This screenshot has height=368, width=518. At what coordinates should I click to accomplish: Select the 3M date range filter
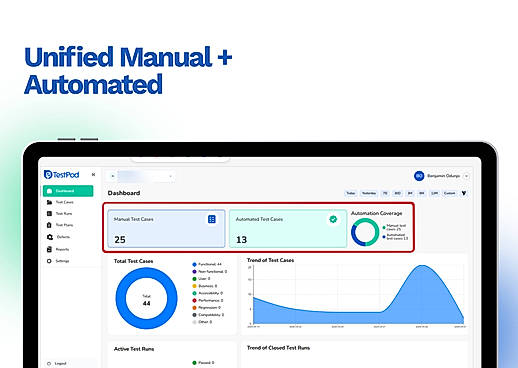pos(410,193)
